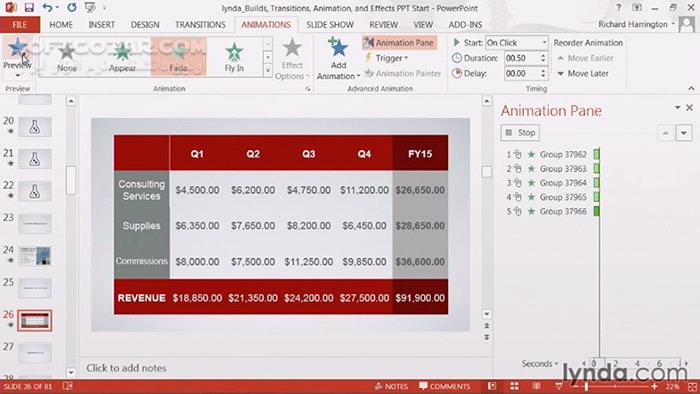Open the Comments pane in status bar
700x394 pixels.
[x=445, y=386]
